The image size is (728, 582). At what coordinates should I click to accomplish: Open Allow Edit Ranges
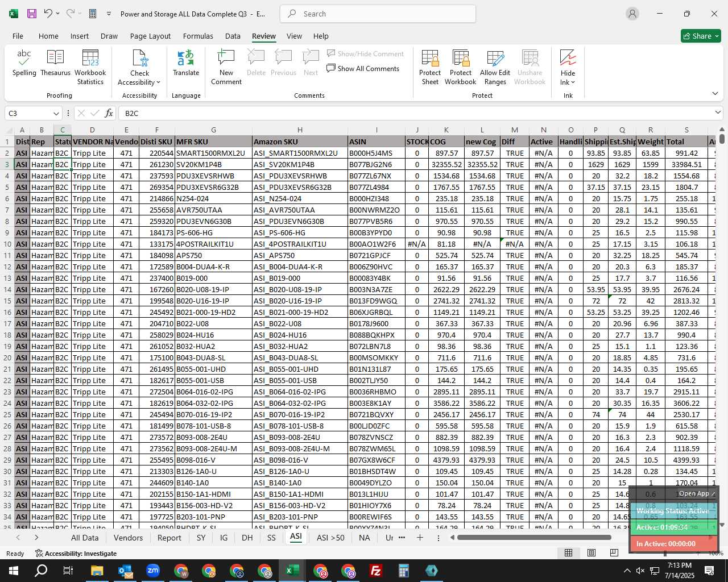[x=495, y=67]
